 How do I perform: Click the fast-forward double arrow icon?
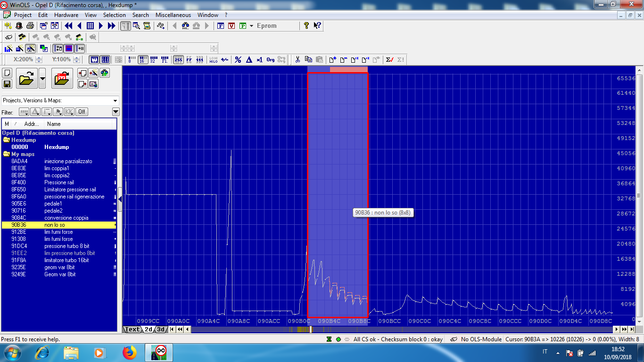point(112,26)
